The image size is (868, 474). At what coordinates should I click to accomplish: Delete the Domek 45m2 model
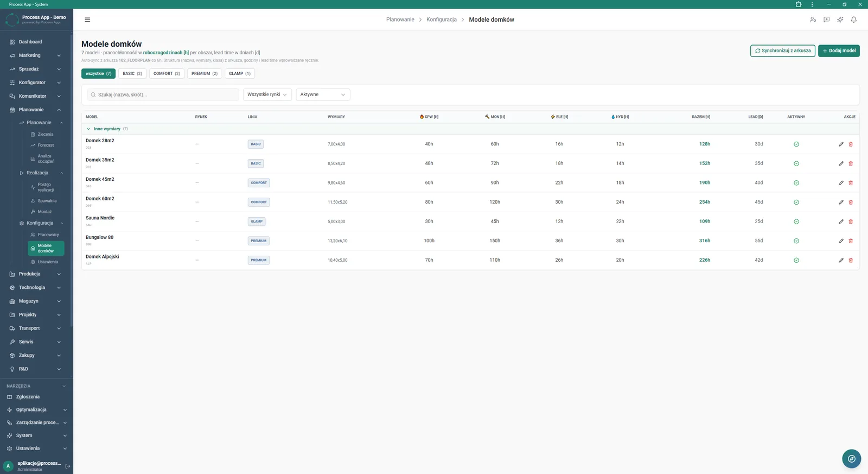(851, 183)
